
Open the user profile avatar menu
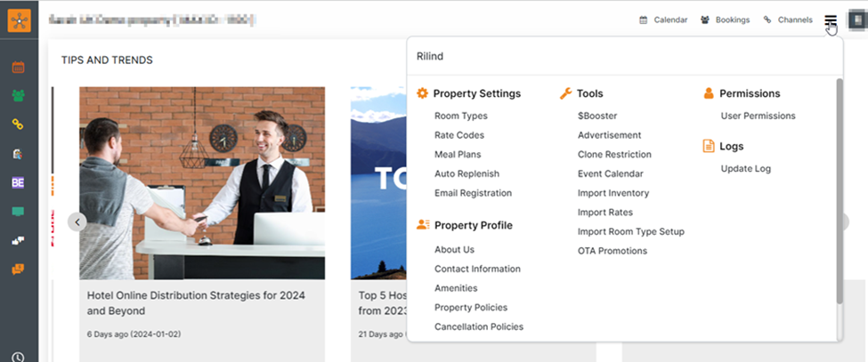(x=856, y=20)
